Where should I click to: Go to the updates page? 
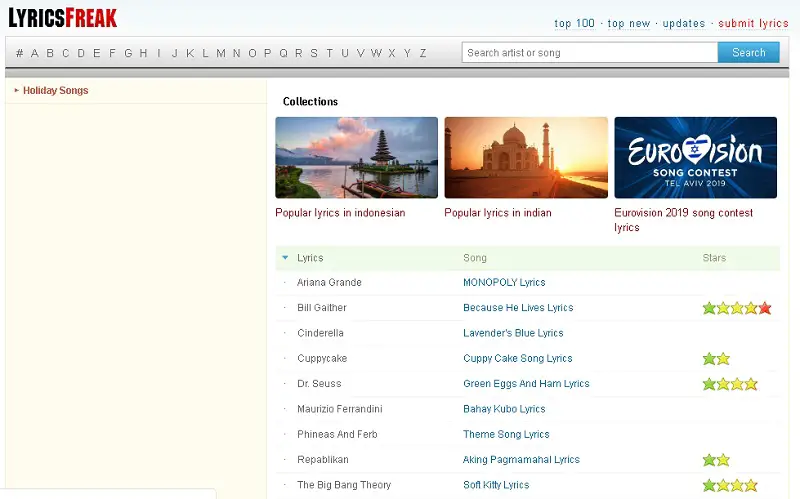[x=684, y=23]
